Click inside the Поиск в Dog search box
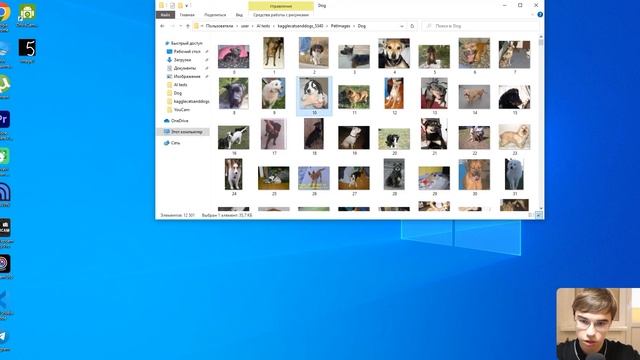Screen dimensions: 640x360 [x=481, y=26]
